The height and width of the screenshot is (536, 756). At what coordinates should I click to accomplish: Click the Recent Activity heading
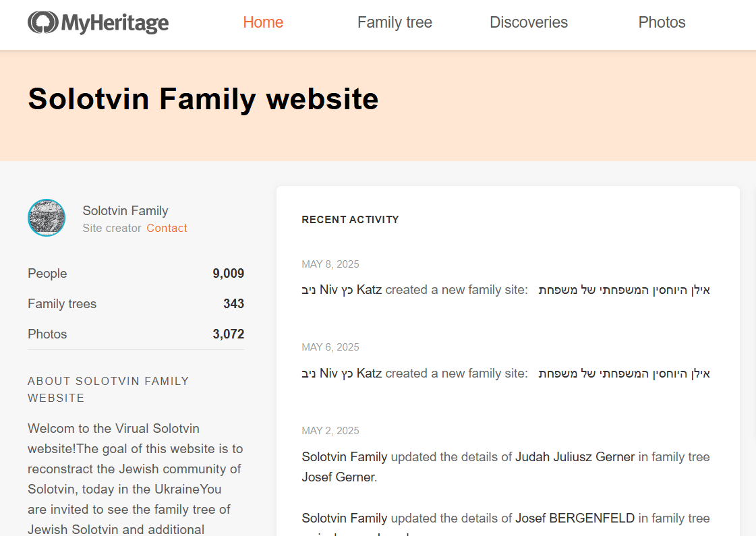coord(350,220)
